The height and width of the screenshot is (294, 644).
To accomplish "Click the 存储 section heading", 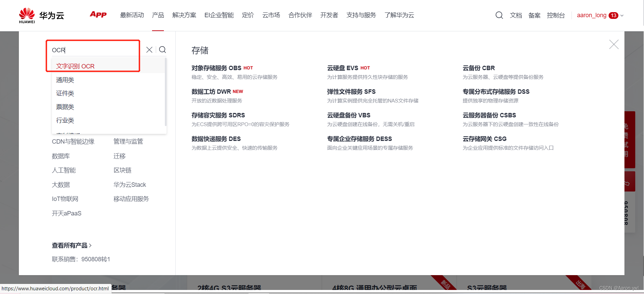I will pyautogui.click(x=200, y=51).
